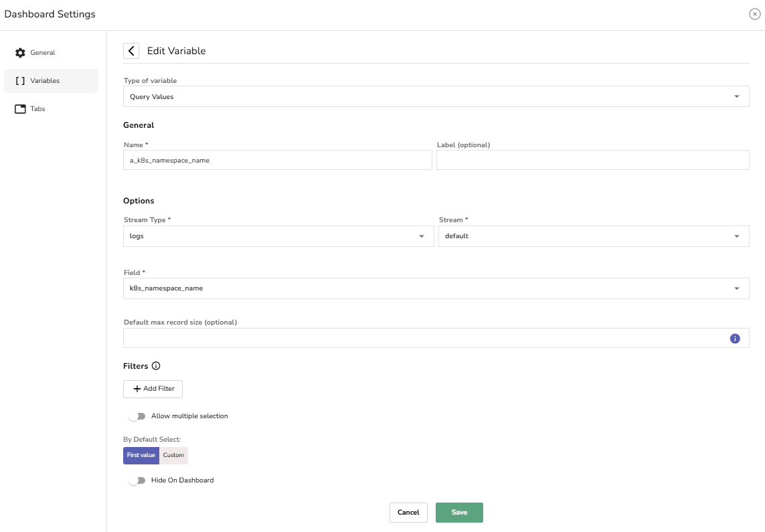Screen dimensions: 765x532
Task: Click the Label (optional) input field
Action: (592, 160)
